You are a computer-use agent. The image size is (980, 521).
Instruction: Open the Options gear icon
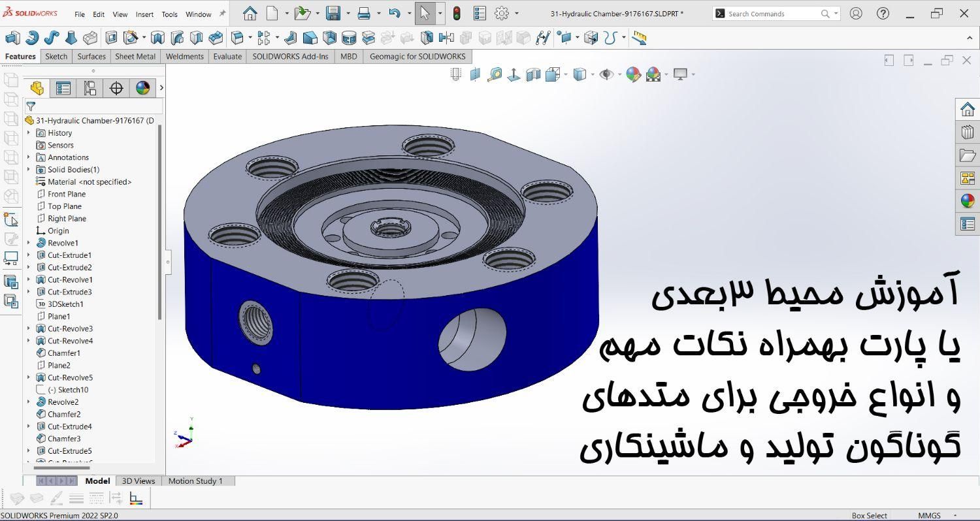502,13
